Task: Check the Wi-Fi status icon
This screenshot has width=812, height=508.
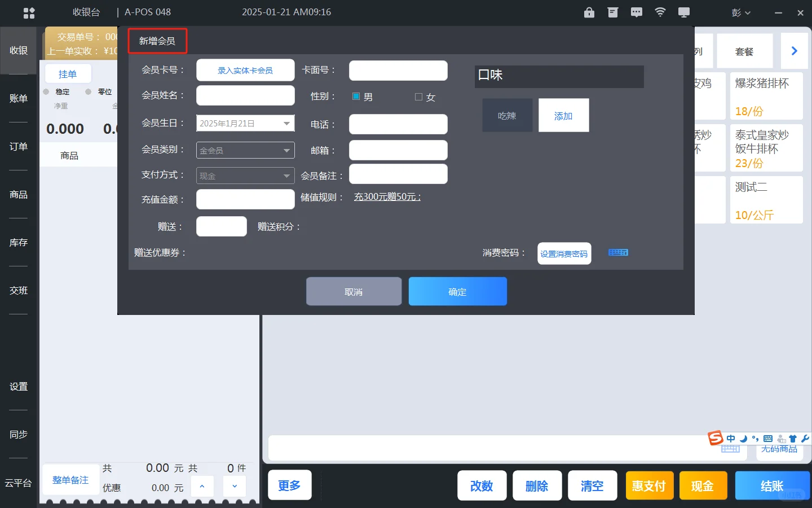Action: (660, 12)
